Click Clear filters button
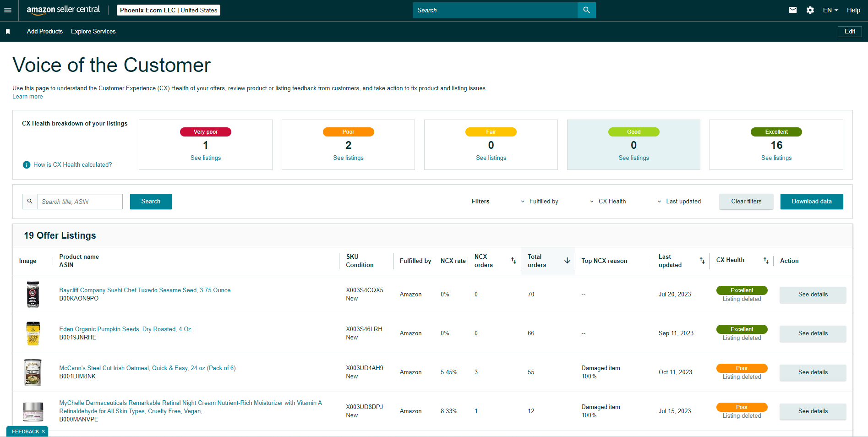 tap(746, 202)
